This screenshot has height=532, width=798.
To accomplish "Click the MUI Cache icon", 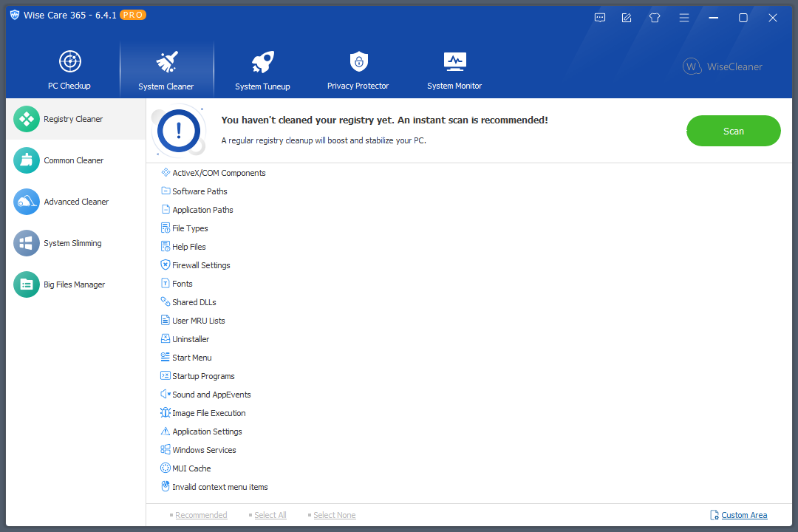I will point(166,468).
